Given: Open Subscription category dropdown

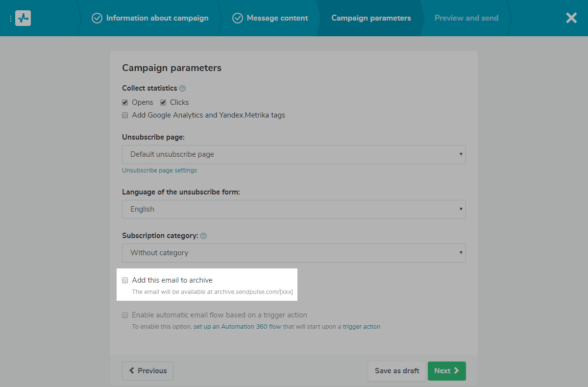Looking at the screenshot, I should (294, 253).
